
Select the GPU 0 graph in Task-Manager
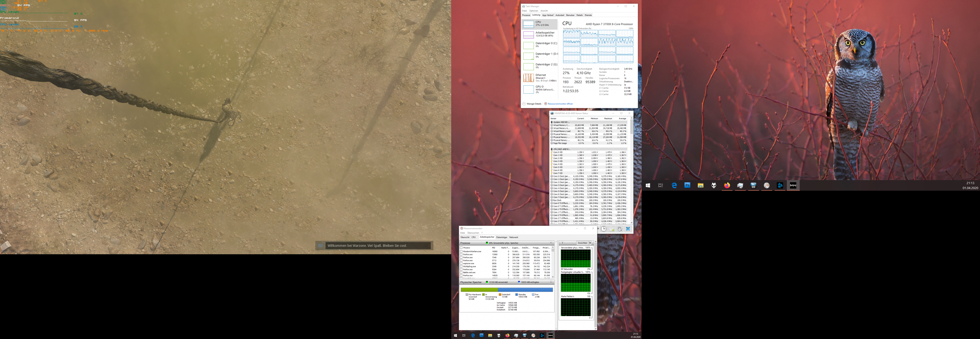click(529, 89)
